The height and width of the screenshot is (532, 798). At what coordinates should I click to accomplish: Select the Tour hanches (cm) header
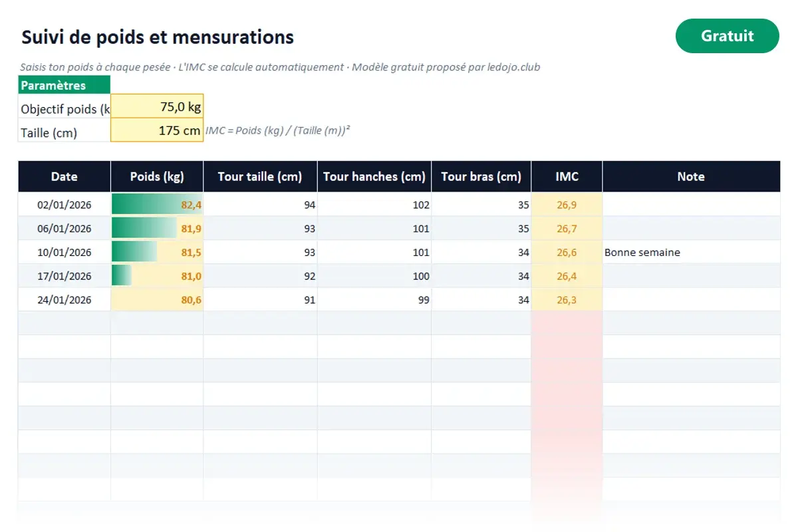(374, 177)
